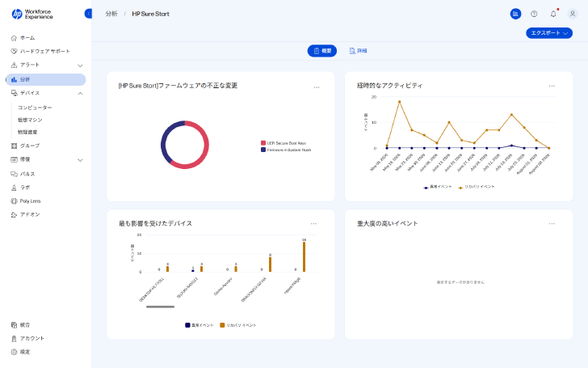Click the 設定 settings gear icon
588x368 pixels.
pyautogui.click(x=14, y=352)
